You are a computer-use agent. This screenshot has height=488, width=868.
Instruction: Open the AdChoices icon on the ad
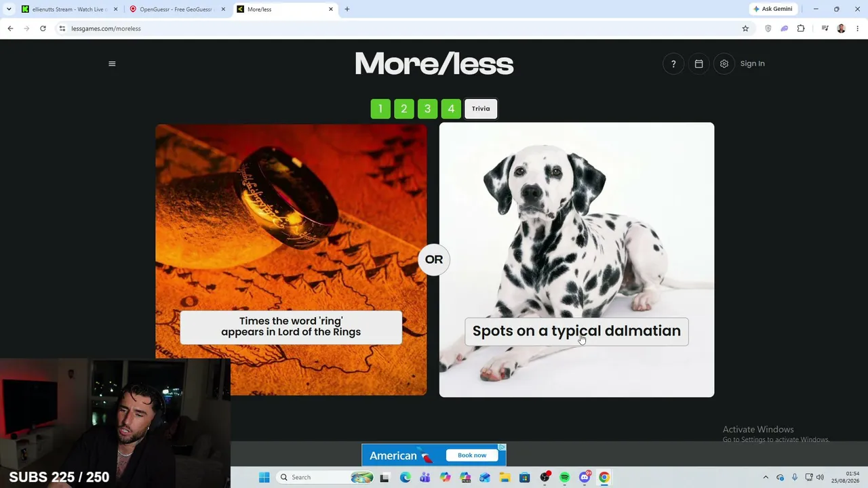click(x=502, y=447)
